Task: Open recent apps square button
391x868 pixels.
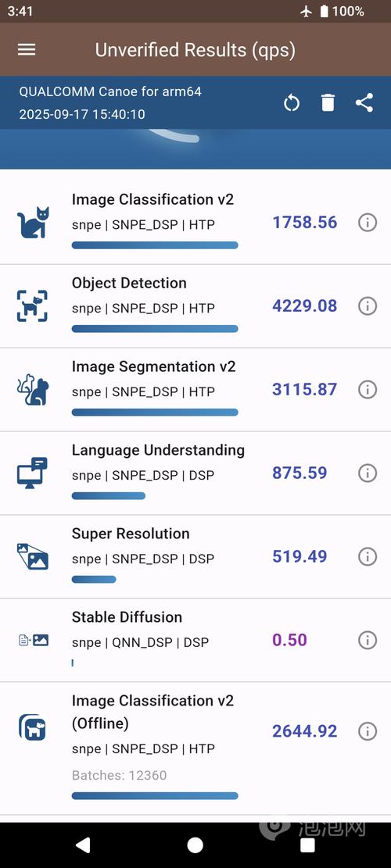Action: 307,845
